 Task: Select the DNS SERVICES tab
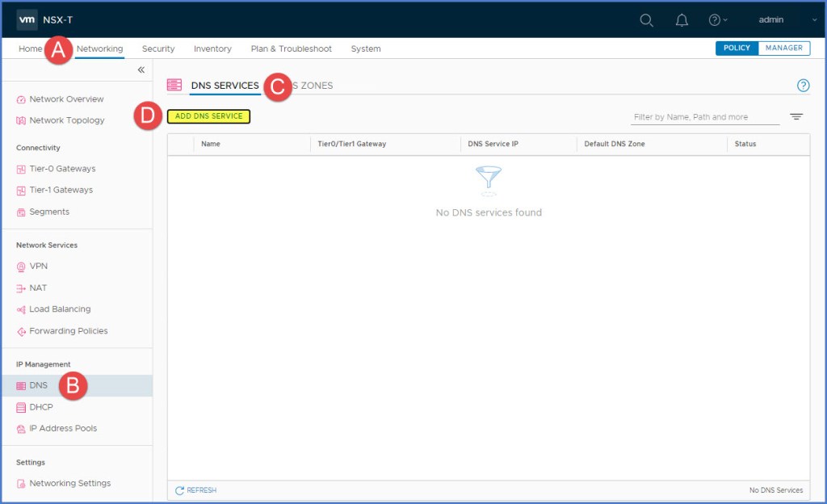(225, 86)
